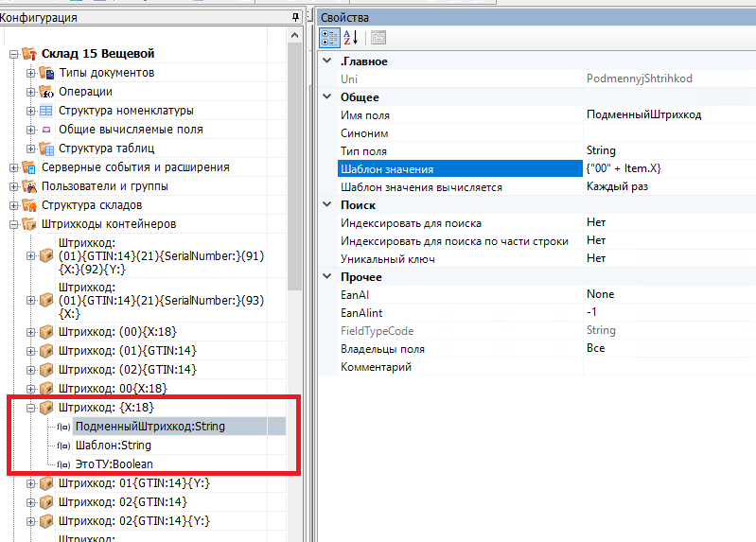Select the Штрихкоды контейнеров folder icon
This screenshot has width=756, height=542.
29,224
